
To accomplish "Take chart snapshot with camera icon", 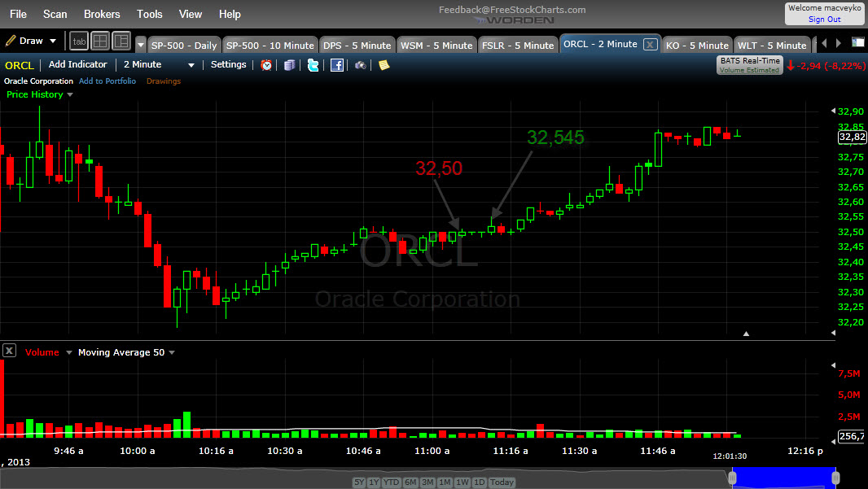I will (361, 65).
